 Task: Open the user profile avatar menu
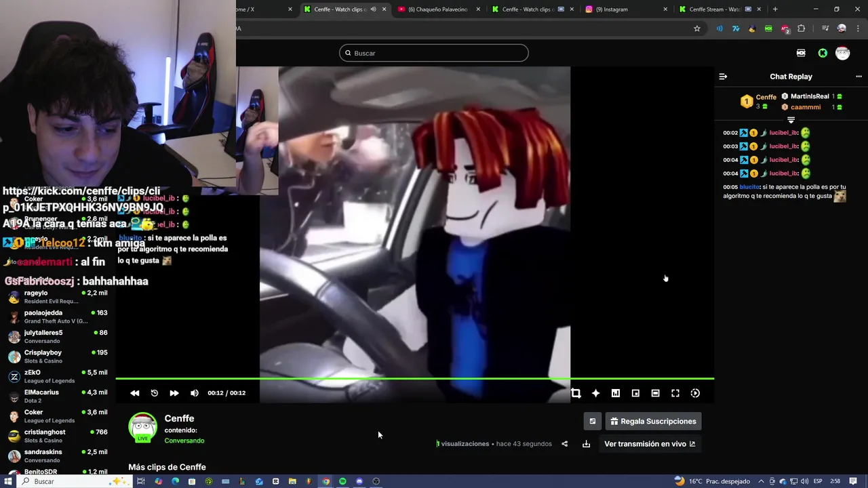(843, 53)
